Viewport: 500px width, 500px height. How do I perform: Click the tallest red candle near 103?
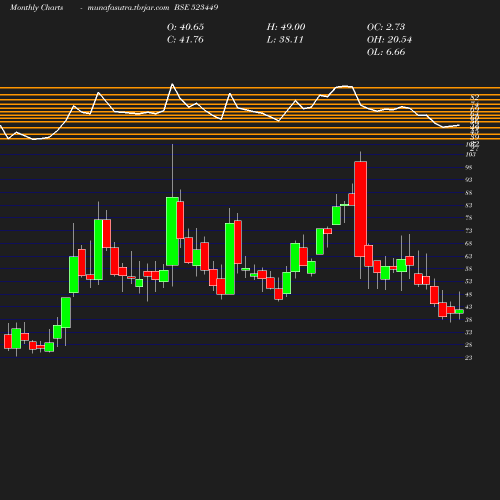pos(361,209)
